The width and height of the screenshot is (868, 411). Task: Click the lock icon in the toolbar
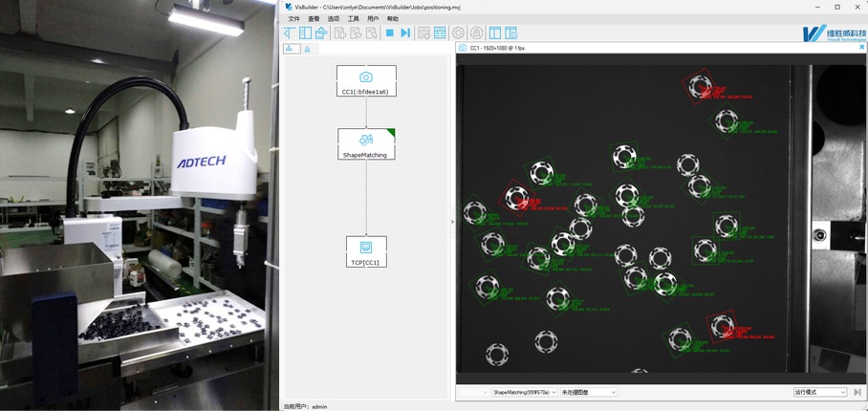[x=477, y=33]
